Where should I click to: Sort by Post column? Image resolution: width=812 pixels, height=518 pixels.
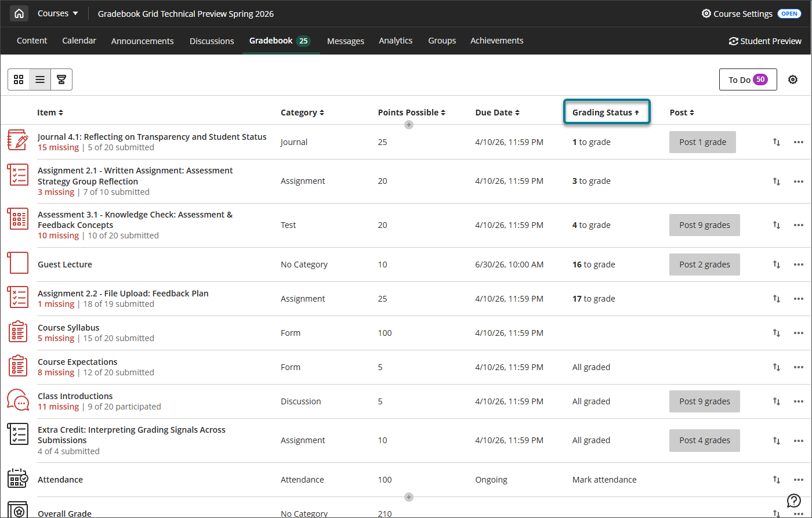[x=682, y=113]
